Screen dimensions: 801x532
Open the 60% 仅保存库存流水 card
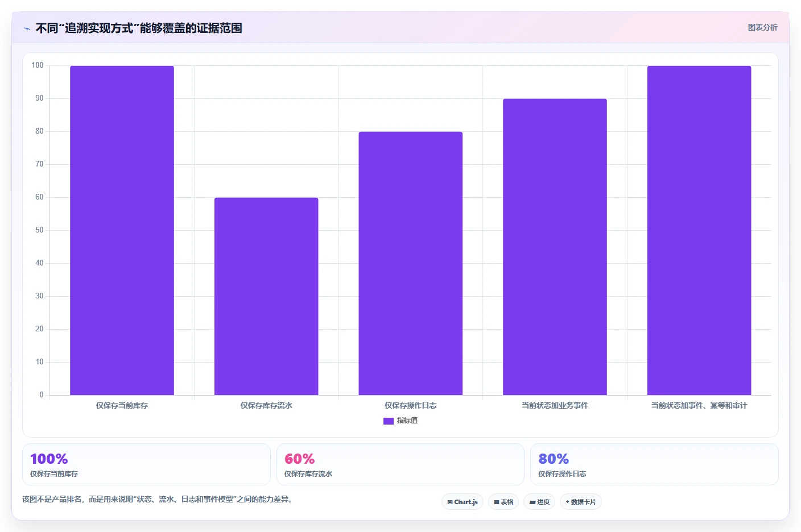(400, 464)
